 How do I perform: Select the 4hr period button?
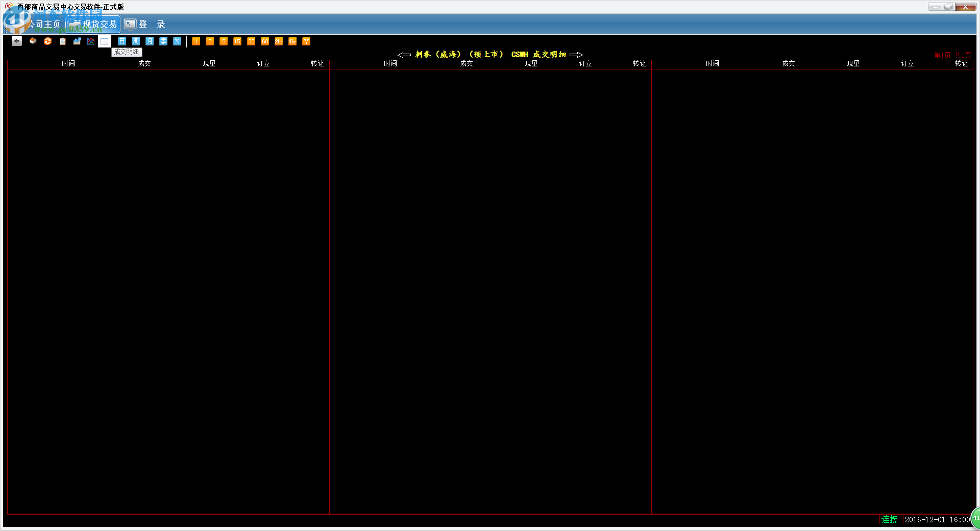pyautogui.click(x=292, y=41)
